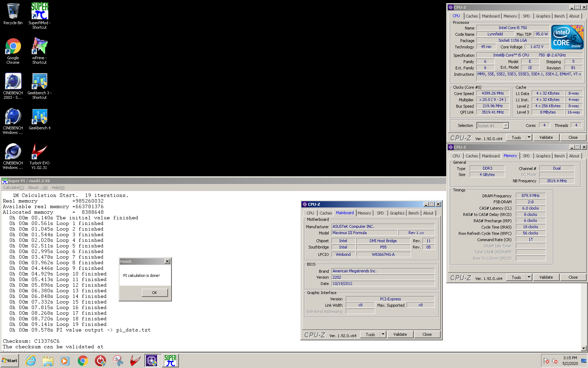Switch to Caches tab in top CPU-Z window
The image size is (588, 368).
point(471,16)
